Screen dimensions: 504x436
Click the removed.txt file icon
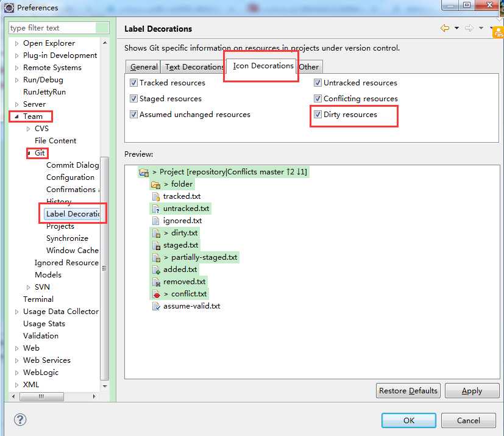[156, 282]
